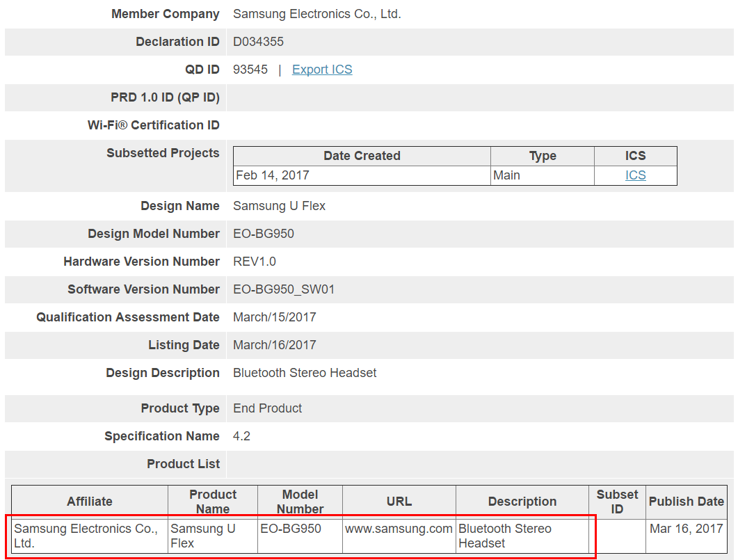Select the Mar 16, 2017 publish date cell
Screen dimensions: 738x560
[x=686, y=529]
